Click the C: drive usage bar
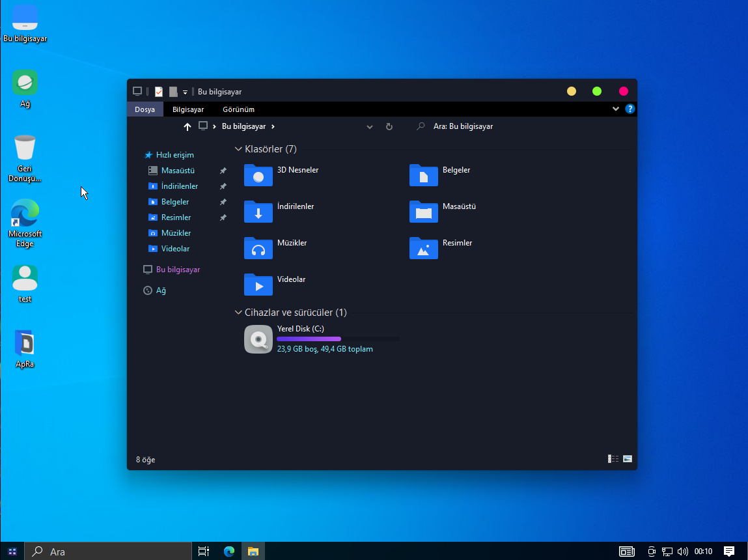 pos(339,339)
